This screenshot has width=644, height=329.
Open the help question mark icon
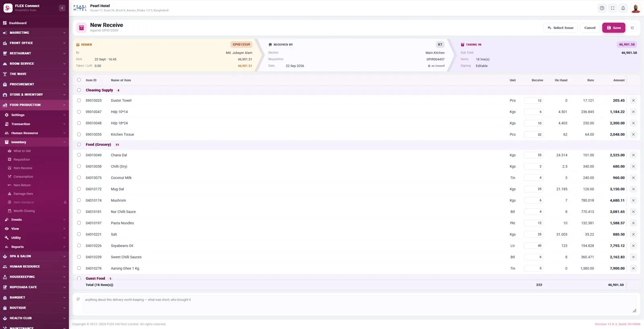pyautogui.click(x=602, y=8)
